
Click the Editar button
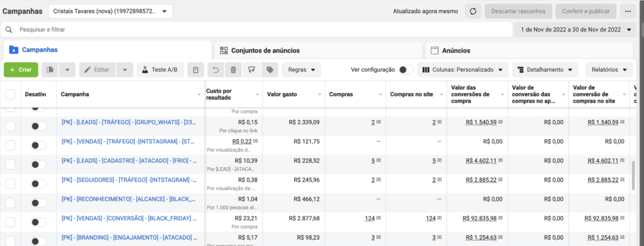97,70
